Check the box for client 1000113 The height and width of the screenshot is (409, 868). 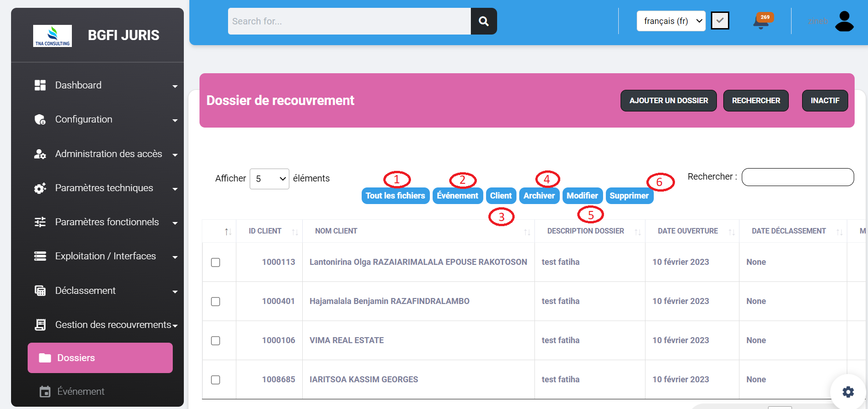pyautogui.click(x=216, y=263)
